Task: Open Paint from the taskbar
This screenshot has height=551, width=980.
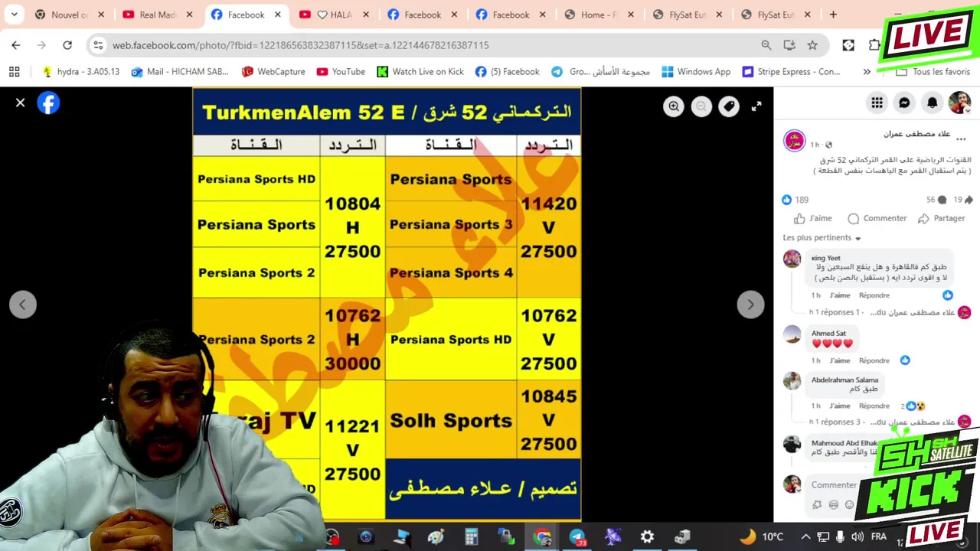Action: click(436, 537)
